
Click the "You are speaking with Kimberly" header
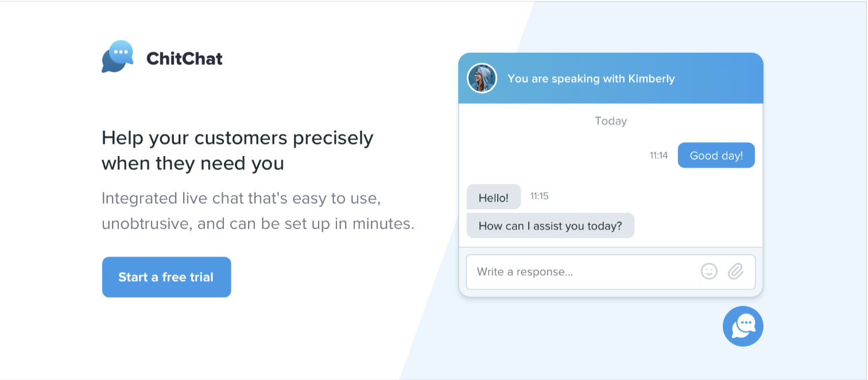pos(591,79)
